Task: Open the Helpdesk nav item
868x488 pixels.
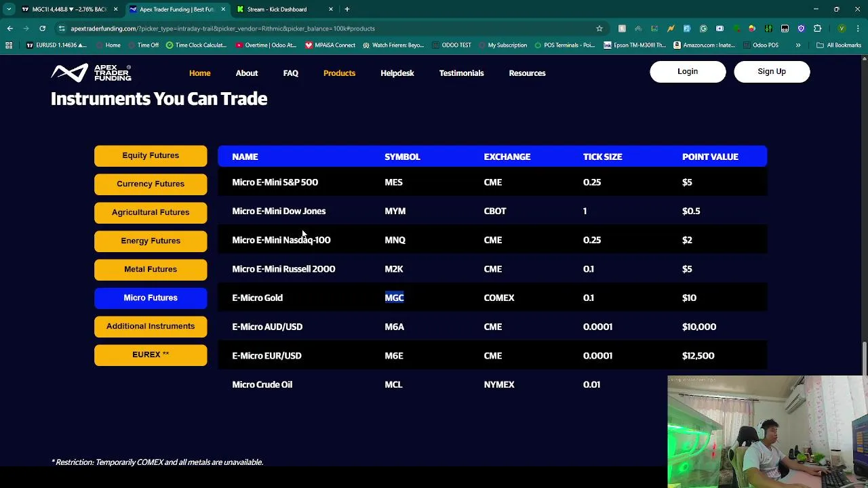Action: coord(397,73)
